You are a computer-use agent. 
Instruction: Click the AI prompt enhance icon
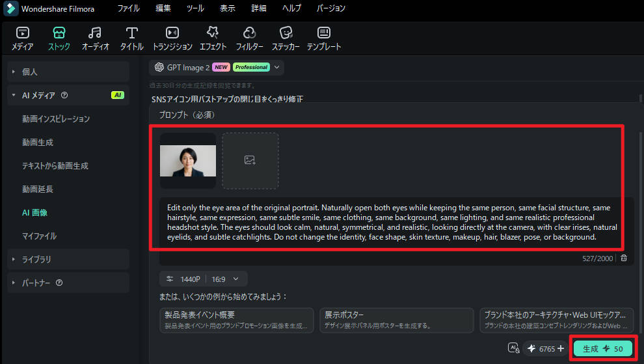(x=513, y=348)
